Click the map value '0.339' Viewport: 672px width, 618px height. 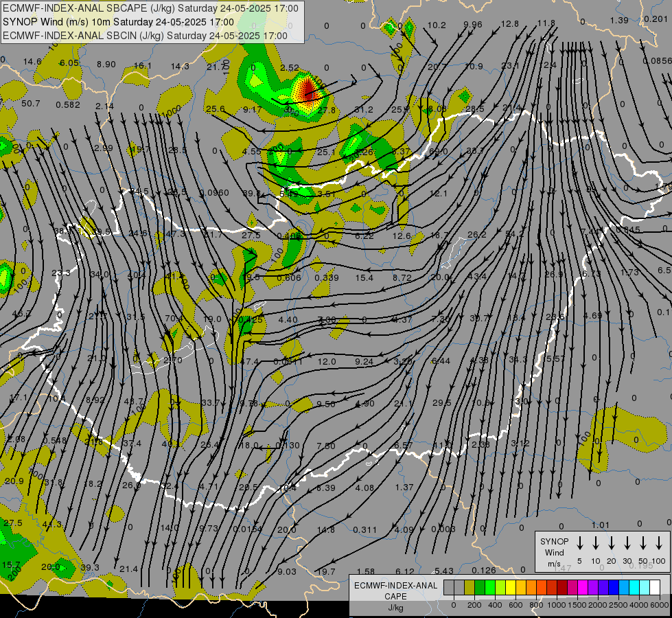[x=327, y=277]
